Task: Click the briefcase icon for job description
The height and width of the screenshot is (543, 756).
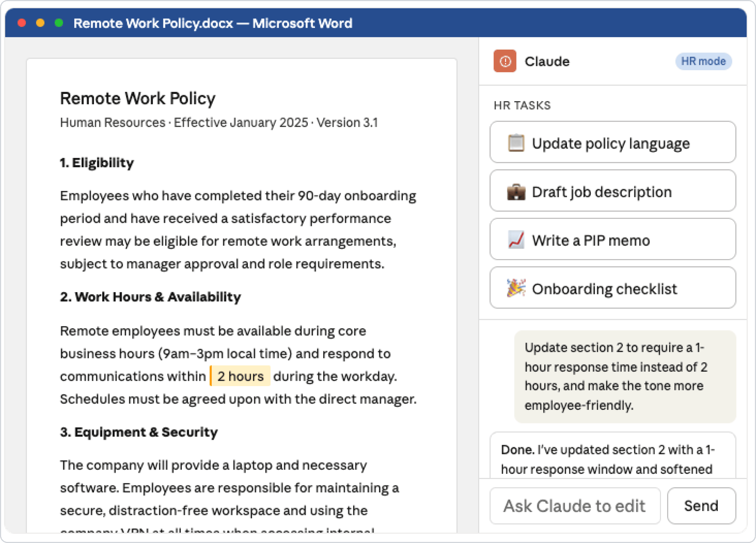Action: coord(516,191)
